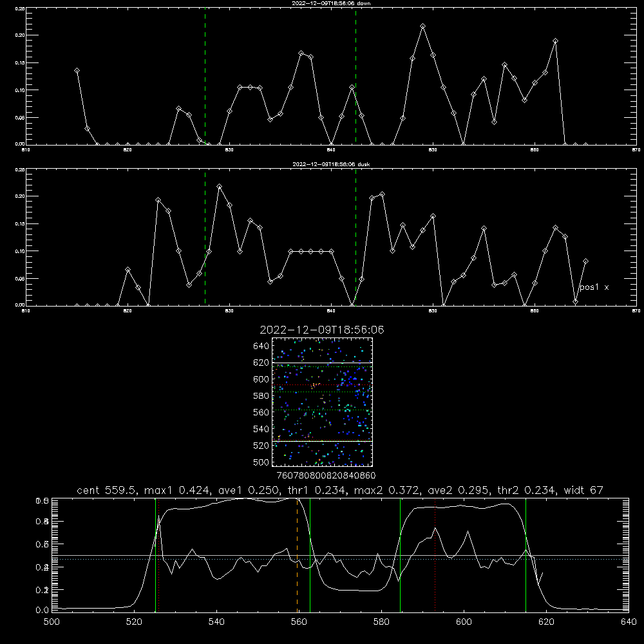Click the first diamond point of dawn curve
This screenshot has height=644, width=644.
pyautogui.click(x=77, y=71)
